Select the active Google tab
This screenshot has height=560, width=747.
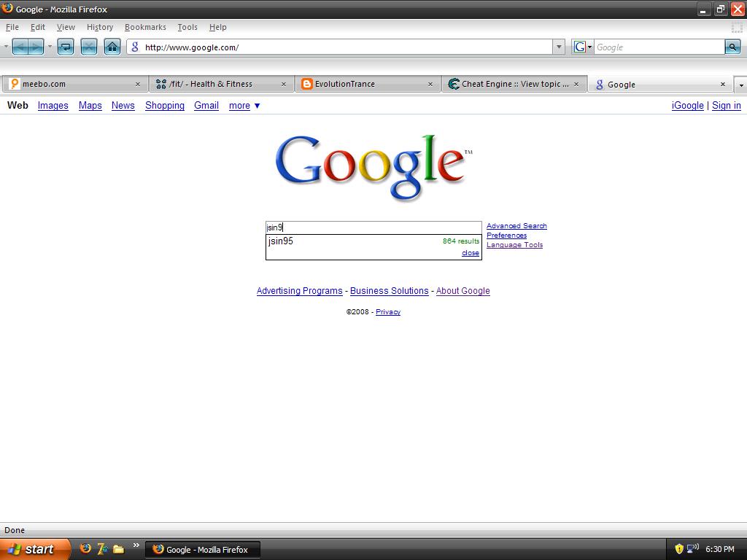(x=660, y=85)
